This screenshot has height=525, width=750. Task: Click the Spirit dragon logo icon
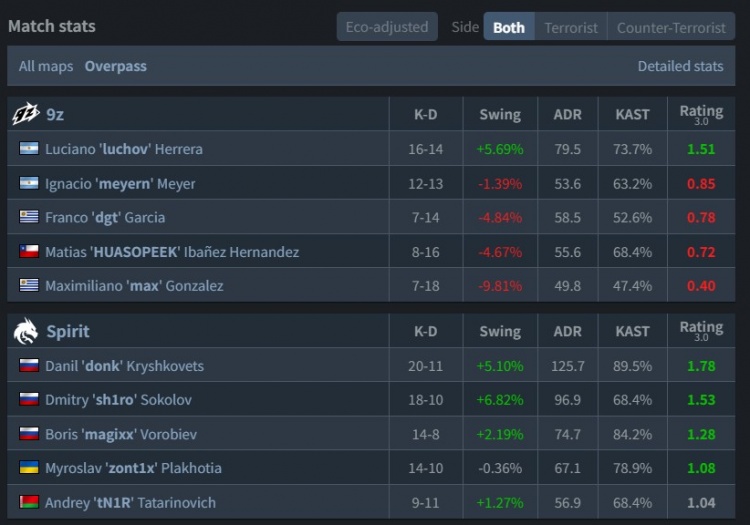[x=25, y=330]
